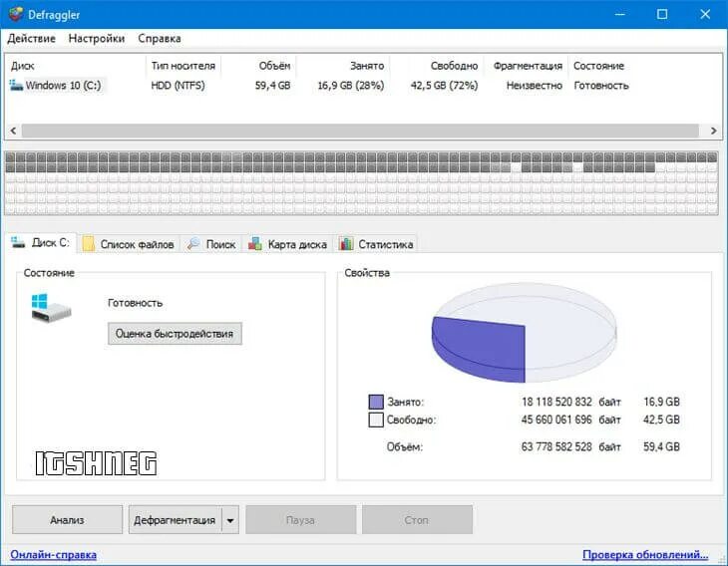
Task: Expand the Дефрагментация dropdown arrow
Action: [230, 520]
